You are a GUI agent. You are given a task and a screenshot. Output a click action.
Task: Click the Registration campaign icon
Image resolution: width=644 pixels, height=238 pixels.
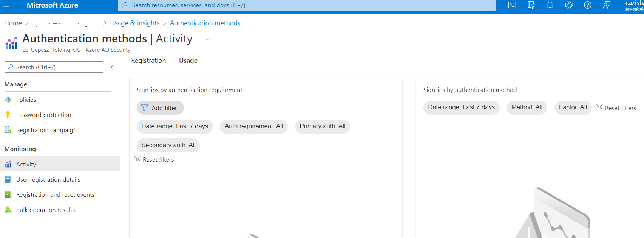(8, 130)
